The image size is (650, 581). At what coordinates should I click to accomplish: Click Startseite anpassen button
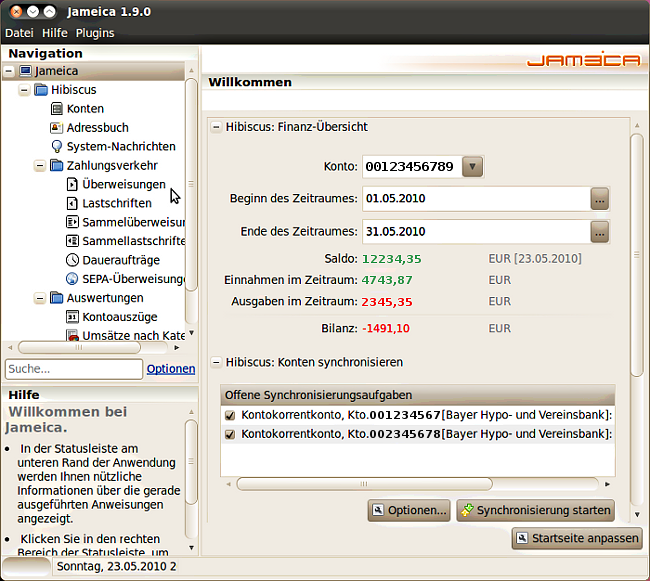click(x=577, y=538)
